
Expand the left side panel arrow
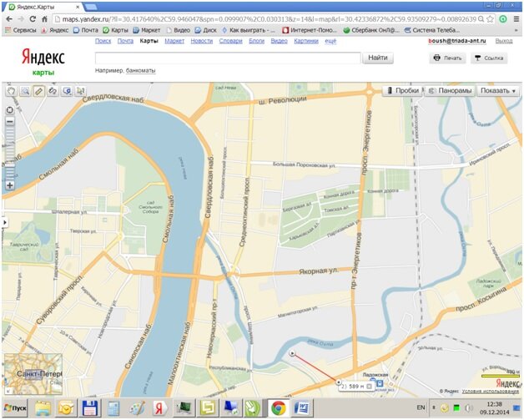click(x=5, y=222)
